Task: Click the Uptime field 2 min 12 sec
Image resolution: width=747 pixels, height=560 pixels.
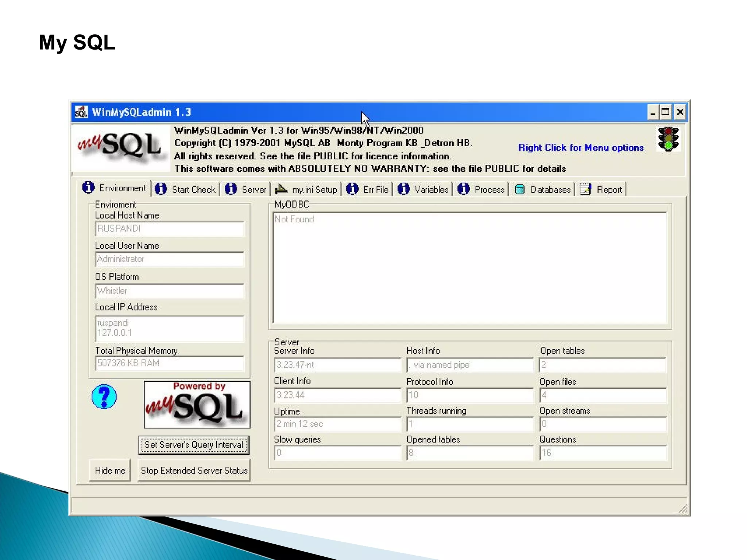Action: click(337, 424)
